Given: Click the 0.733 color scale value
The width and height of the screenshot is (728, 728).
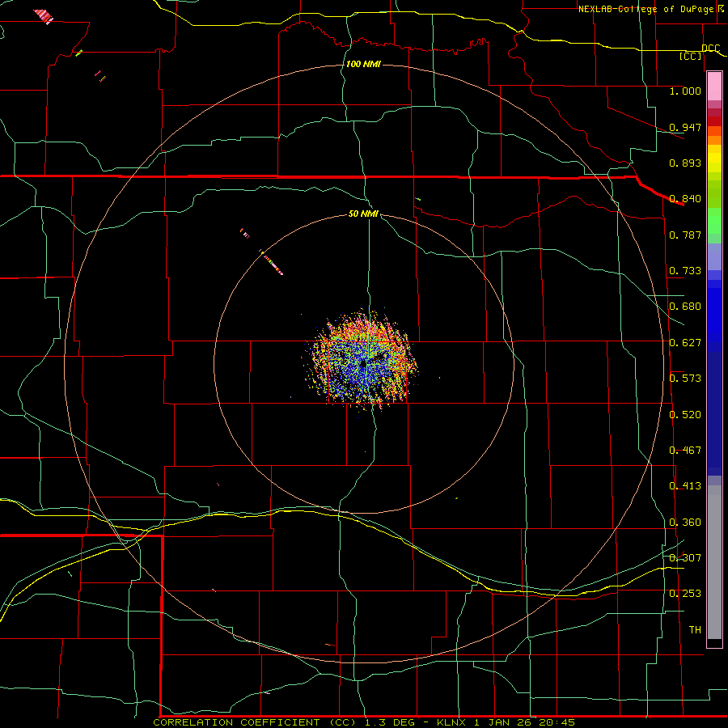Looking at the screenshot, I should pos(685,270).
